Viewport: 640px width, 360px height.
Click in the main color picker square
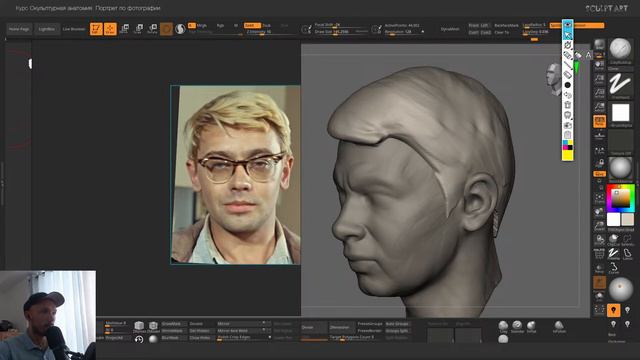(620, 198)
